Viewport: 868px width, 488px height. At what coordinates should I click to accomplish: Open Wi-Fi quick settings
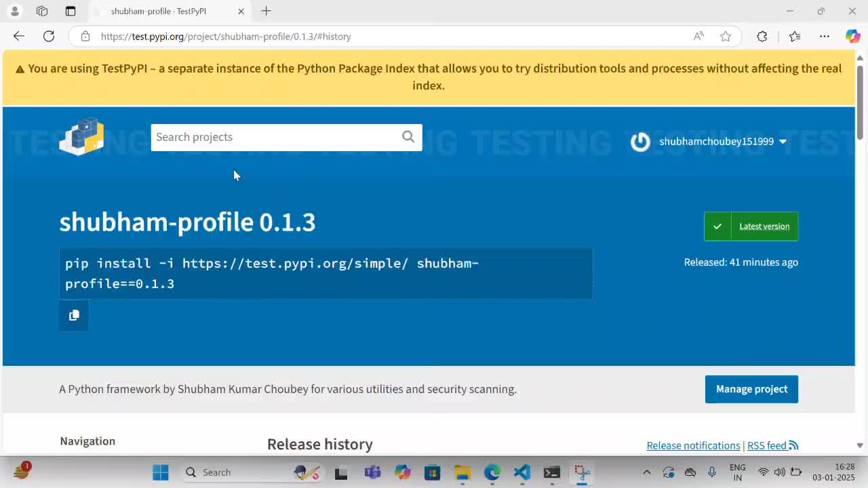click(x=764, y=472)
